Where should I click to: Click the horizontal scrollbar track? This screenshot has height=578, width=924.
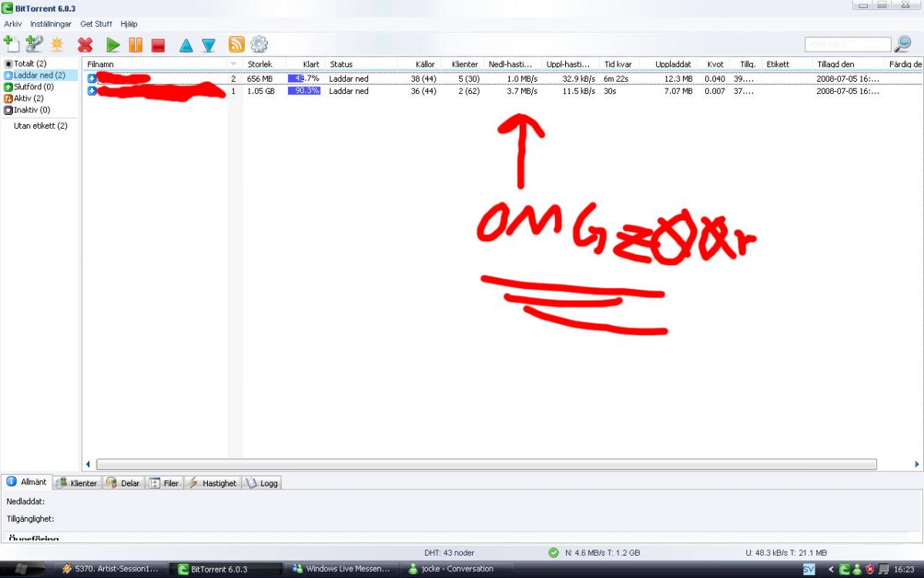[487, 464]
